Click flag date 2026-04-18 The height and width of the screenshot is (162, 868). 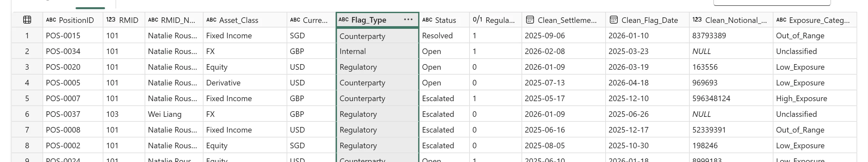coord(647,82)
